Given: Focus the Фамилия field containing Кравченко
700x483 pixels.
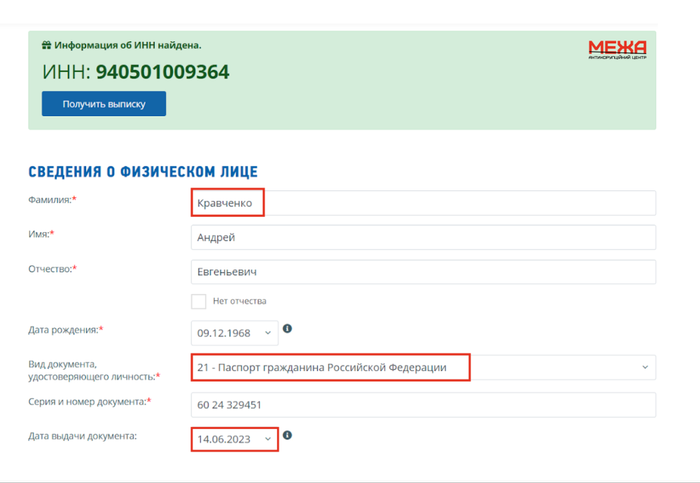Looking at the screenshot, I should [422, 203].
